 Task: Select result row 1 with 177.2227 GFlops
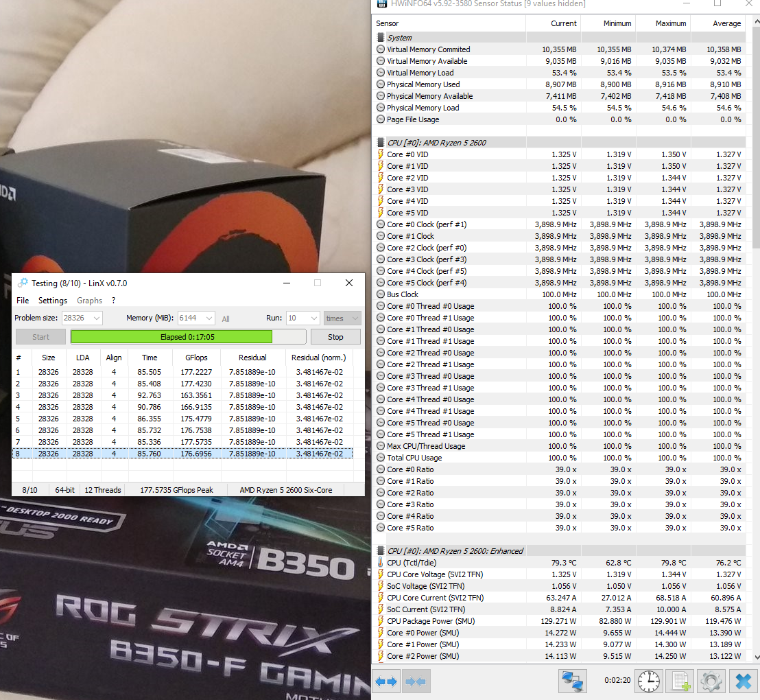point(182,372)
